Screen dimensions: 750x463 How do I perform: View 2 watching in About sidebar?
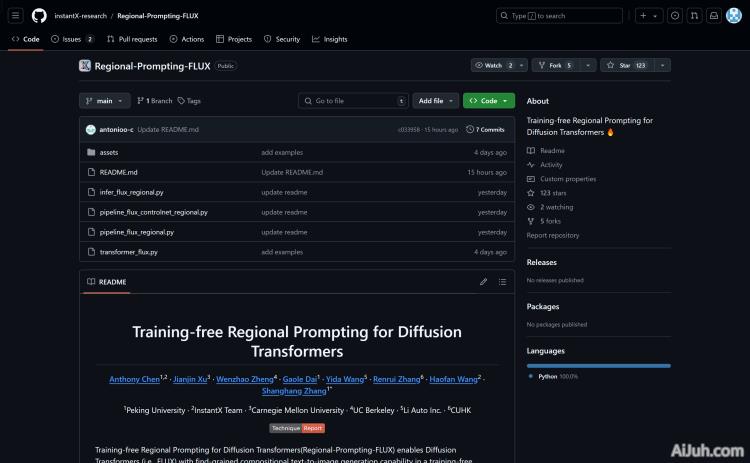click(550, 207)
